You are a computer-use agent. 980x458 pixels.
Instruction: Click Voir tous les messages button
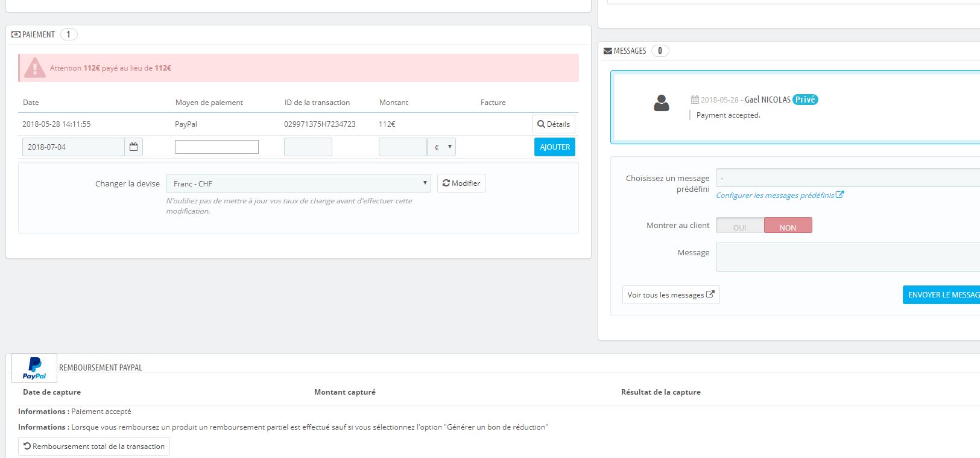(x=671, y=295)
